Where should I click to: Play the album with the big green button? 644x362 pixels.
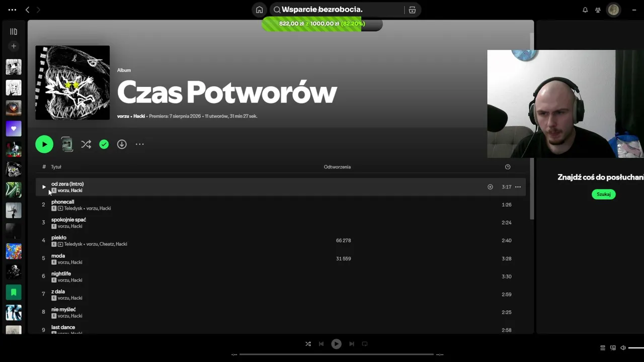point(44,144)
